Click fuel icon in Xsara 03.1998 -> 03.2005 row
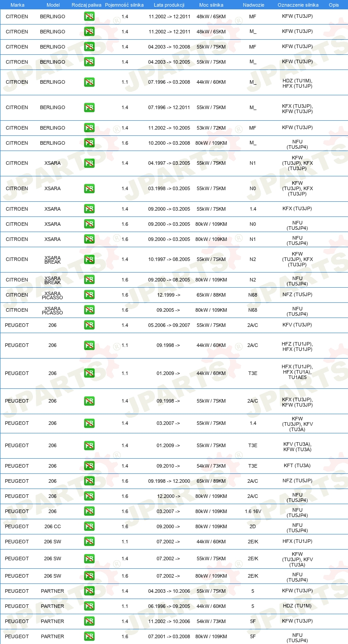Image resolution: width=348 pixels, height=644 pixels. point(89,188)
